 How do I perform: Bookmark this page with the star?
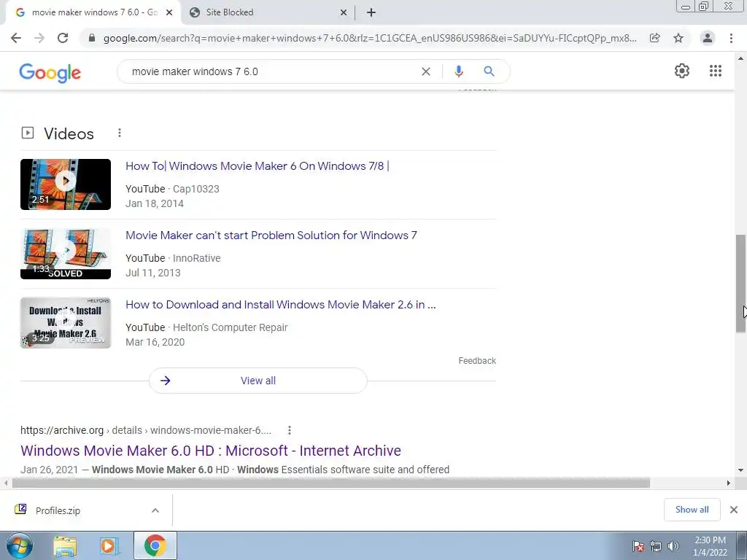pos(678,38)
